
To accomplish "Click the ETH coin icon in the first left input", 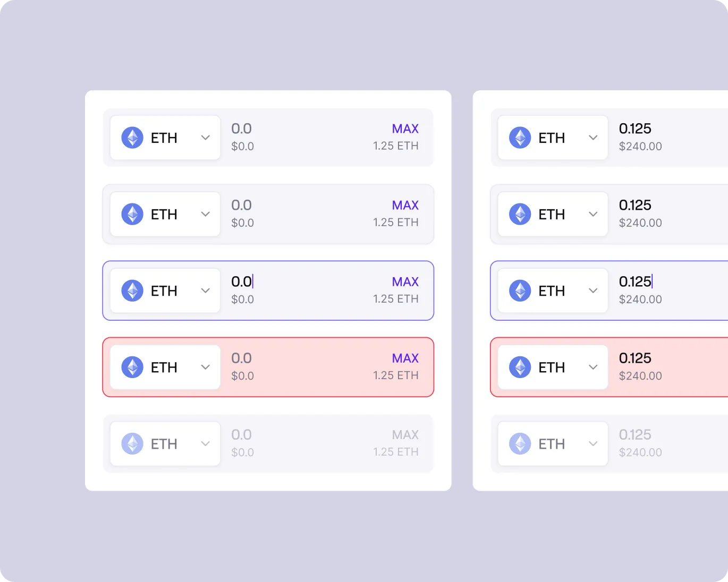I will 131,138.
